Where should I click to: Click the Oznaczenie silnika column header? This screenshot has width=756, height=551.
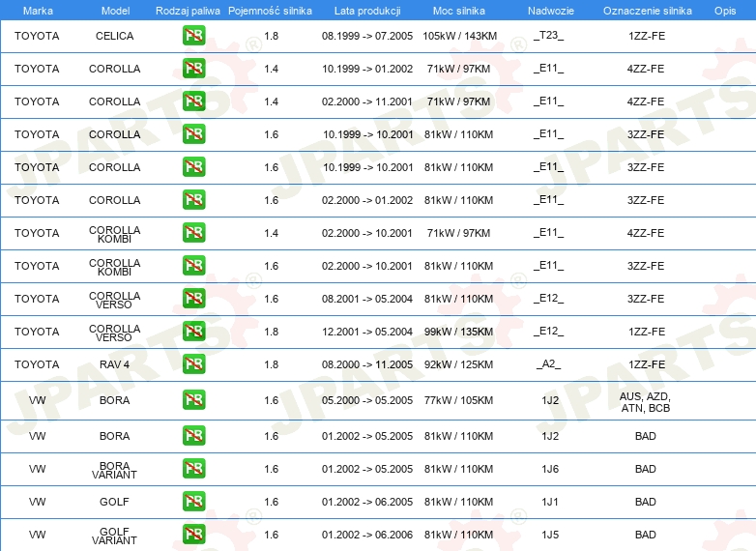647,10
